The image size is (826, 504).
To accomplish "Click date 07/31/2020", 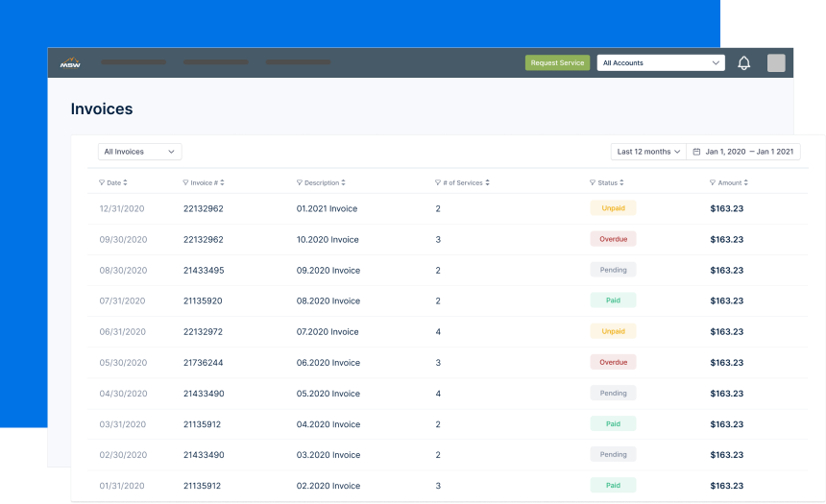I will (122, 300).
